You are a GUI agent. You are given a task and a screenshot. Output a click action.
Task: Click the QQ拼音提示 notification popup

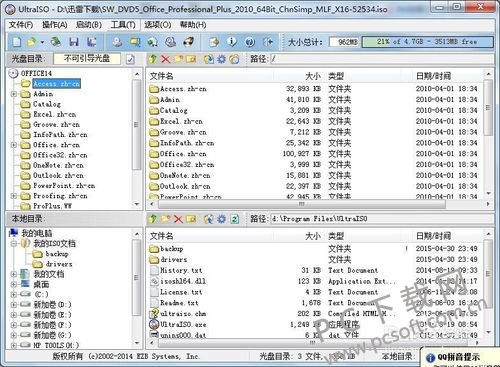point(460,357)
